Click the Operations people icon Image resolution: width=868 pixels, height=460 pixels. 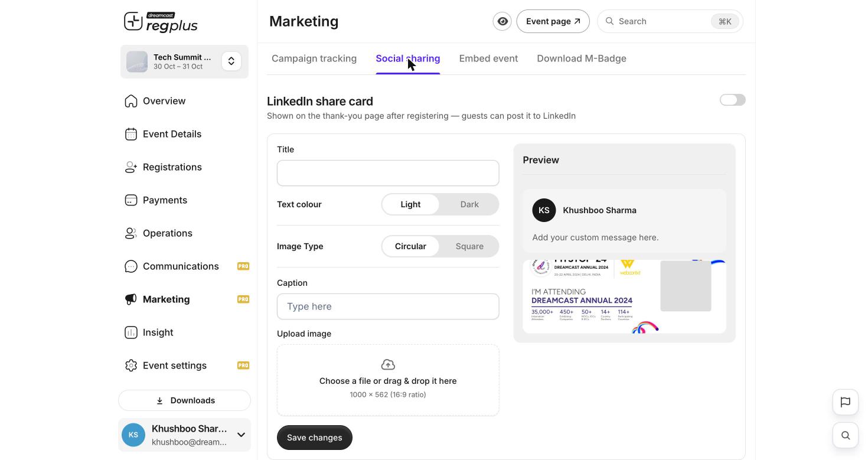[131, 233]
